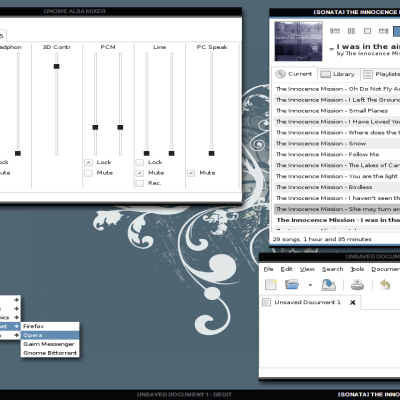Launch Opera from the submenu

pos(50,335)
